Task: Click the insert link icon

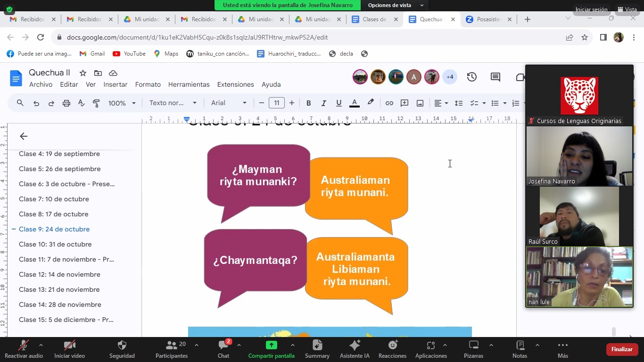Action: pyautogui.click(x=389, y=103)
